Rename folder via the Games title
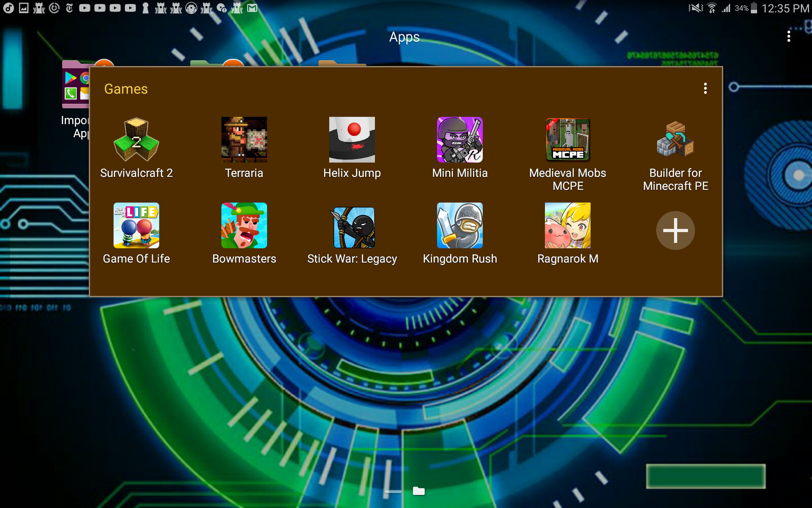 pos(126,89)
